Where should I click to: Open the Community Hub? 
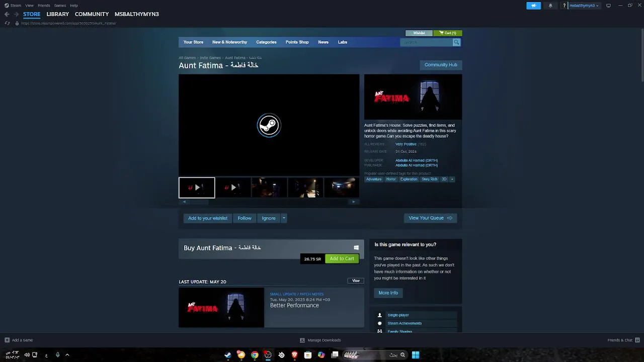pos(441,65)
